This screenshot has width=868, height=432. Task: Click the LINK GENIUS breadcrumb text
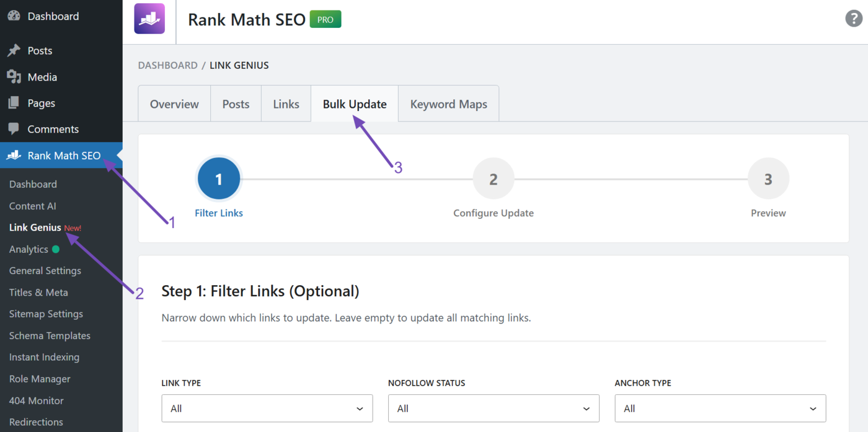pos(239,65)
